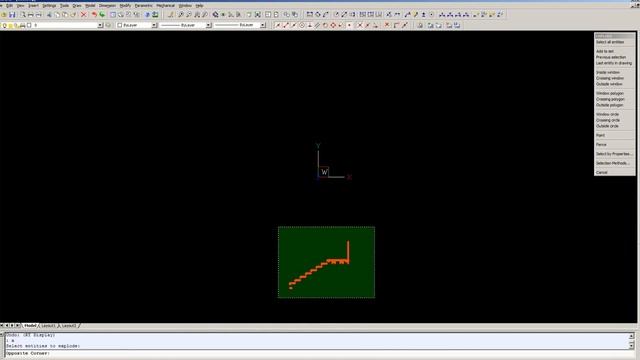Click Cancel in the selection menu
The height and width of the screenshot is (360, 640).
click(602, 173)
